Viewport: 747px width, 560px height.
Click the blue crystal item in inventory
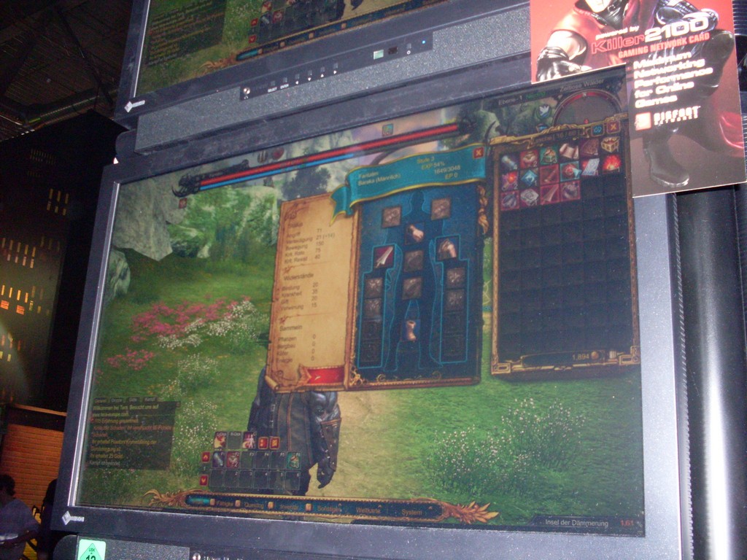tap(529, 177)
